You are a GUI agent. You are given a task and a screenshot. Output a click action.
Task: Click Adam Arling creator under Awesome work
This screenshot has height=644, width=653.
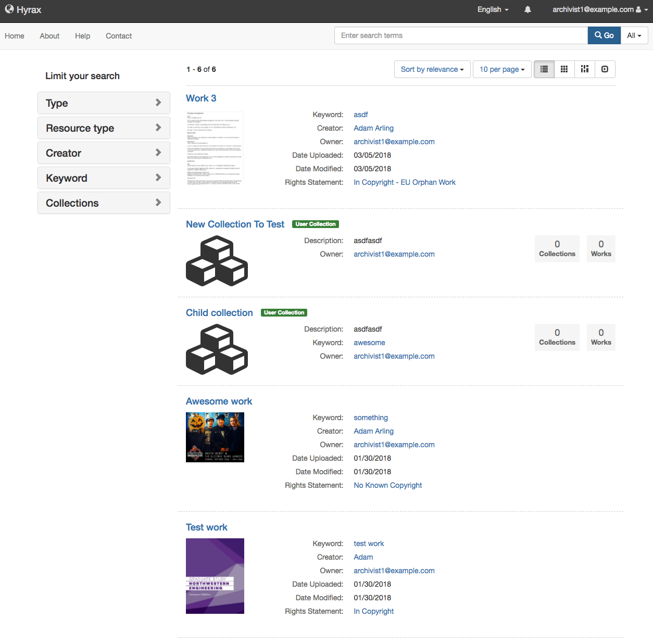coord(374,431)
